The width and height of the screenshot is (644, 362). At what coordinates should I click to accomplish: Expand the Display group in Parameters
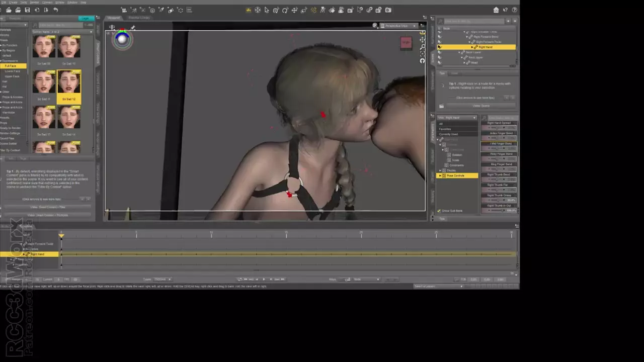(x=440, y=170)
